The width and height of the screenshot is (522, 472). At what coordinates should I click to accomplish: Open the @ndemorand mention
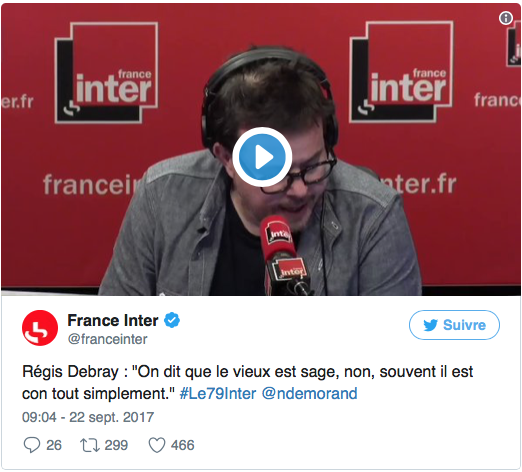310,393
